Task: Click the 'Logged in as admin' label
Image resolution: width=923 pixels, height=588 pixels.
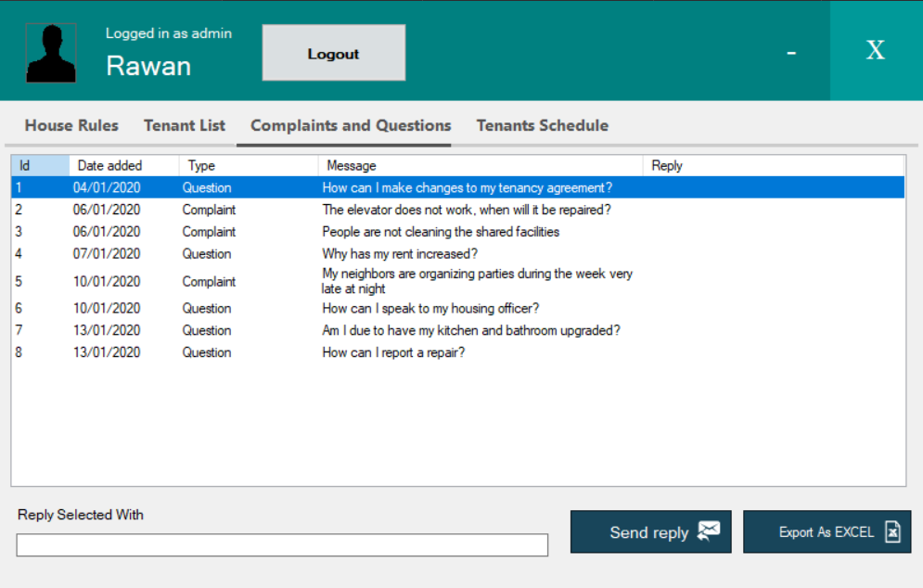Action: [169, 33]
